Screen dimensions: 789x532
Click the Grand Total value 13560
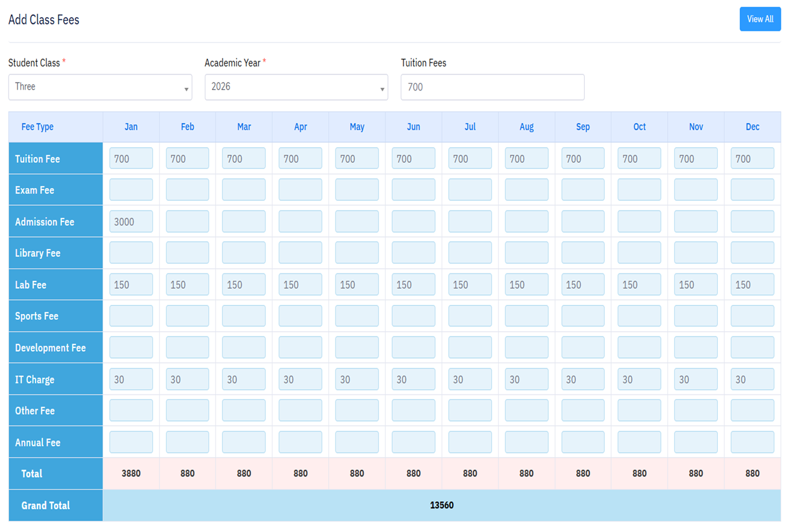(x=442, y=505)
